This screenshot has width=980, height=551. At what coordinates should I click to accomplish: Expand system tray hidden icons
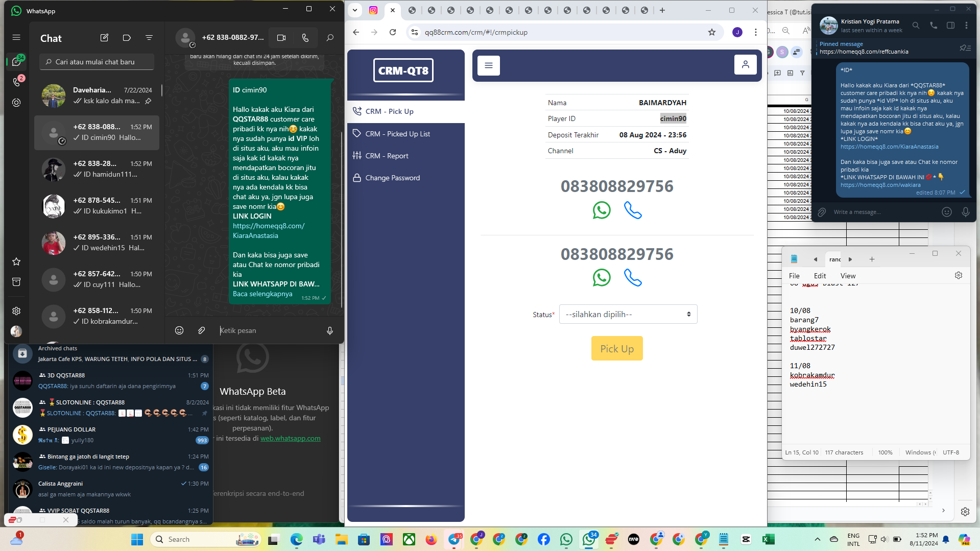point(817,539)
